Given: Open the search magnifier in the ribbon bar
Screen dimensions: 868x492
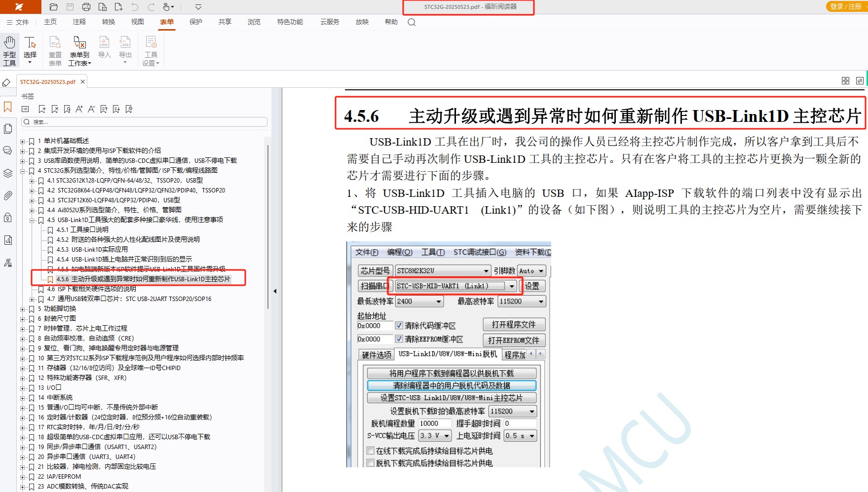Looking at the screenshot, I should [412, 22].
